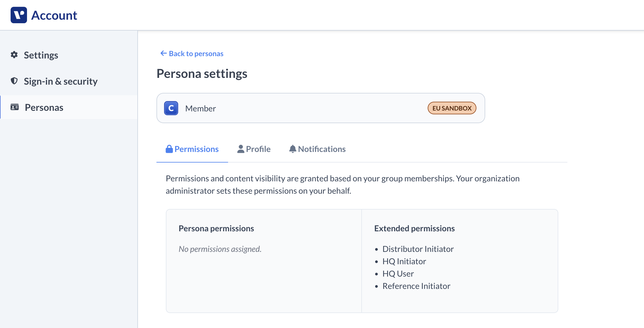Click the Account title in the header
The image size is (644, 328).
pyautogui.click(x=54, y=15)
